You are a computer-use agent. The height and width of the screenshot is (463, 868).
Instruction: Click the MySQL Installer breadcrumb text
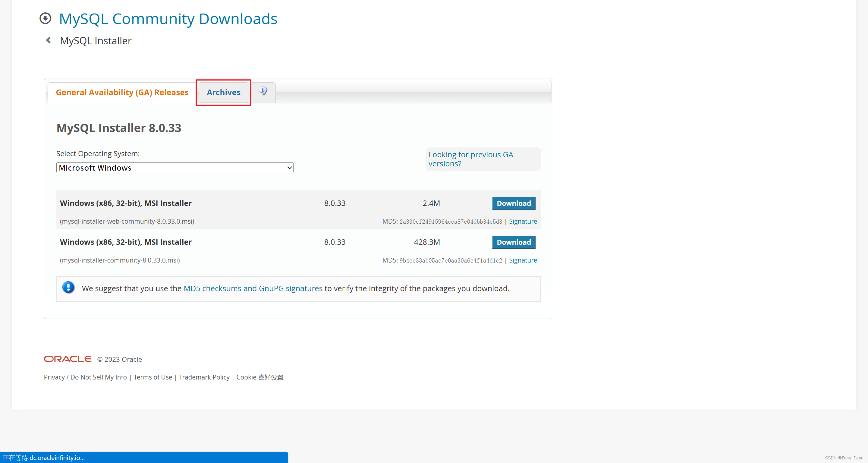(96, 41)
